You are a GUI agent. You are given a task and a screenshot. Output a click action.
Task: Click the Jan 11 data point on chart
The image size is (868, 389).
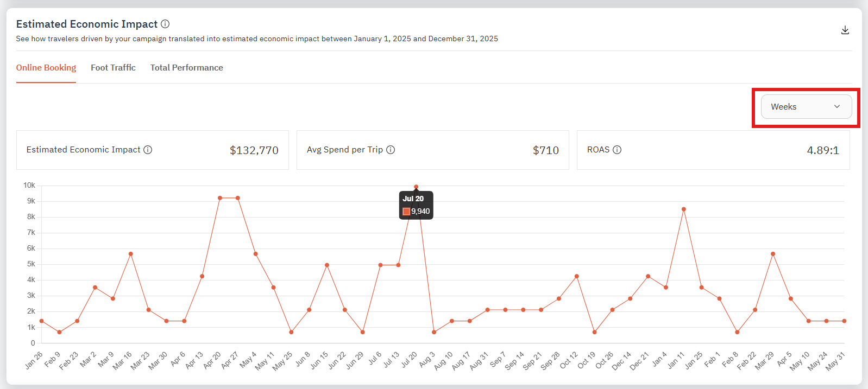[x=683, y=209]
